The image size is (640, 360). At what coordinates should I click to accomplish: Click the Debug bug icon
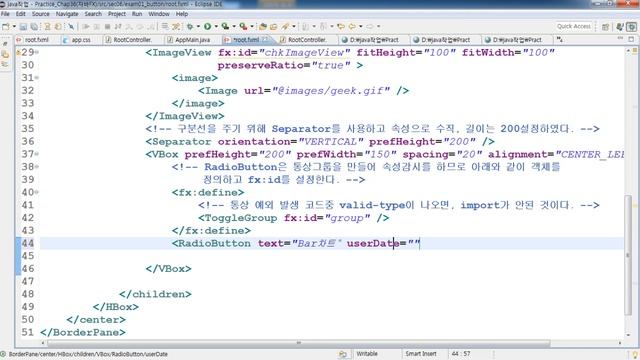190,27
